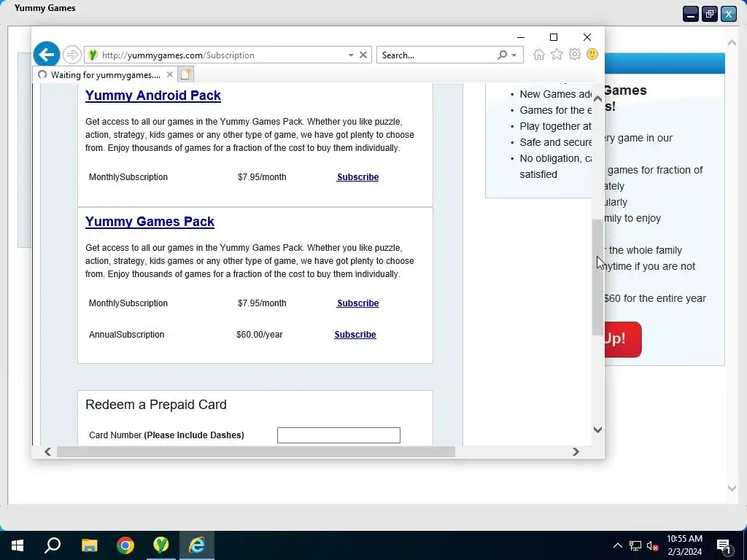Show hidden system tray icons
The width and height of the screenshot is (747, 560).
(x=617, y=545)
